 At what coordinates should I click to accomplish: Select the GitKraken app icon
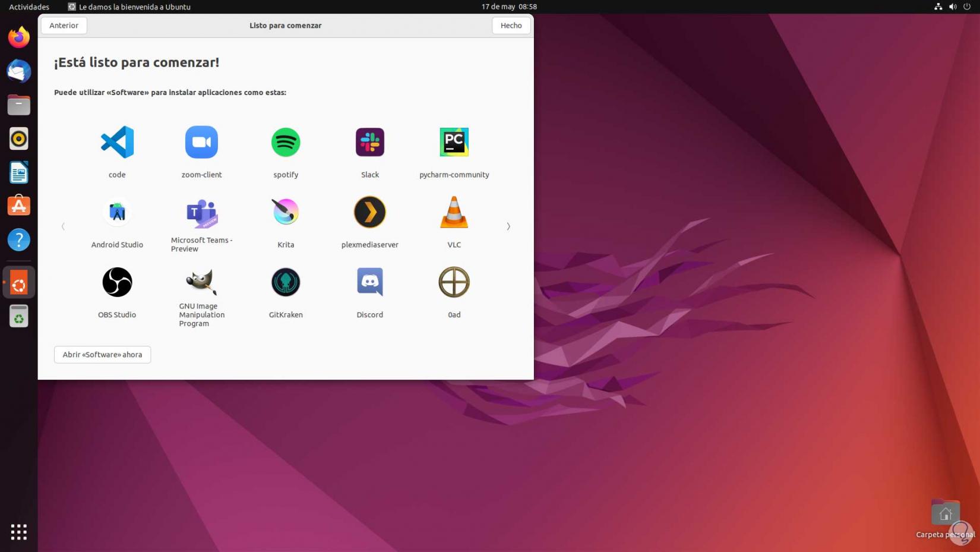[x=286, y=282]
